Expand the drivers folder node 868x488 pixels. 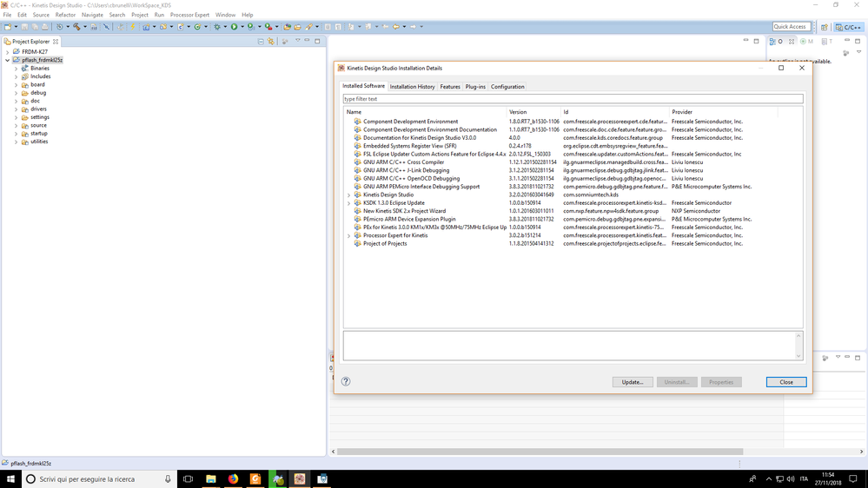(x=16, y=109)
